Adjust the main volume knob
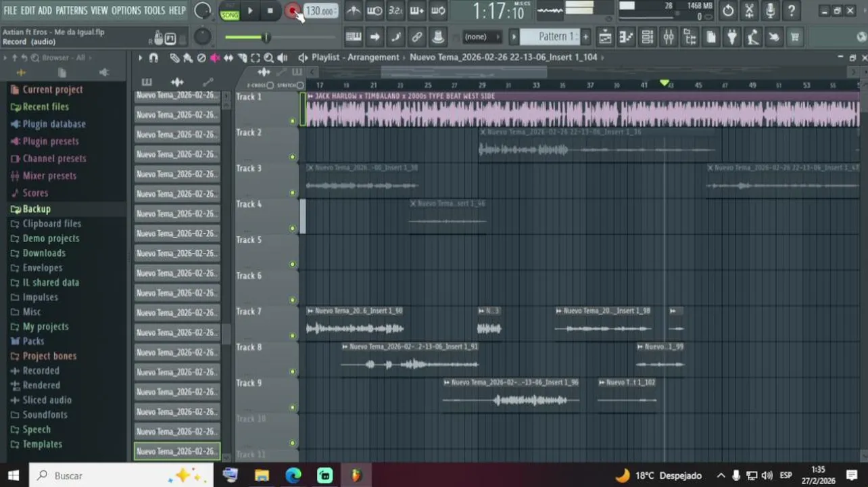Viewport: 868px width, 487px height. point(202,11)
